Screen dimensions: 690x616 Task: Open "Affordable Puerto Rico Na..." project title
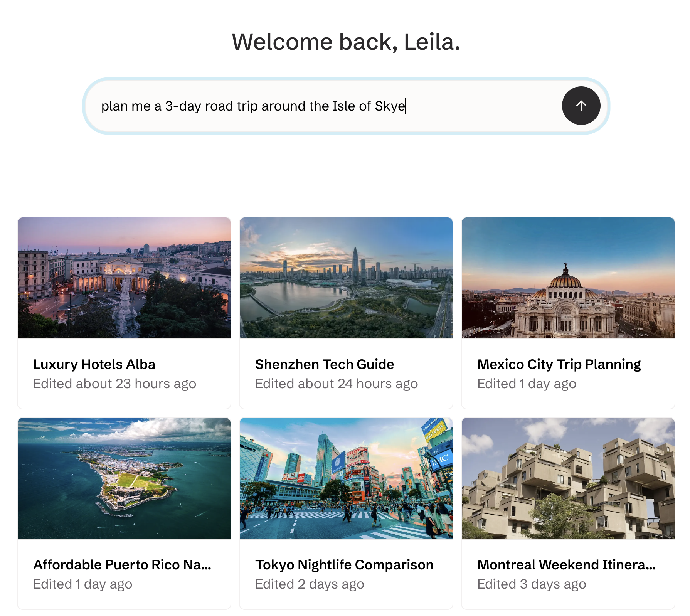(x=122, y=565)
